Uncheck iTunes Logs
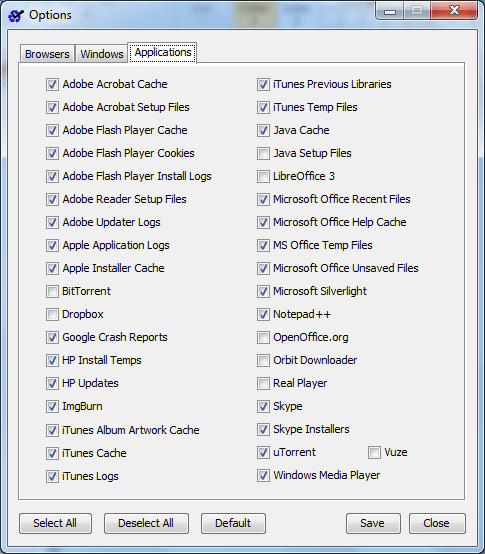Viewport: 485px width, 554px height. pyautogui.click(x=52, y=477)
